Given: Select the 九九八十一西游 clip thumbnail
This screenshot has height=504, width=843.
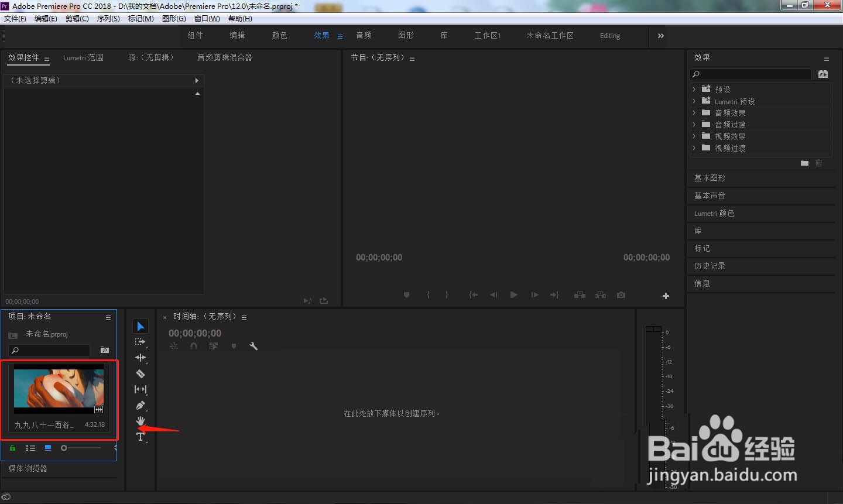Looking at the screenshot, I should [59, 388].
